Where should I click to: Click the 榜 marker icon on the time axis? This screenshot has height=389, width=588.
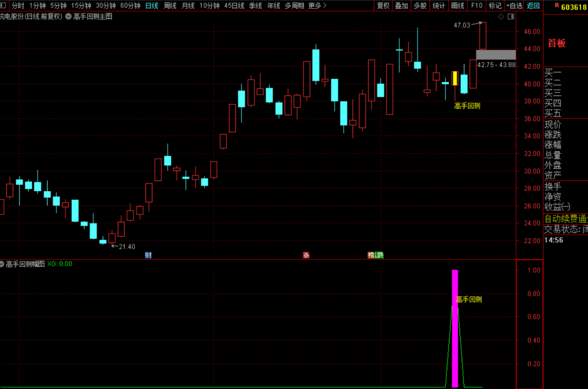(x=371, y=255)
